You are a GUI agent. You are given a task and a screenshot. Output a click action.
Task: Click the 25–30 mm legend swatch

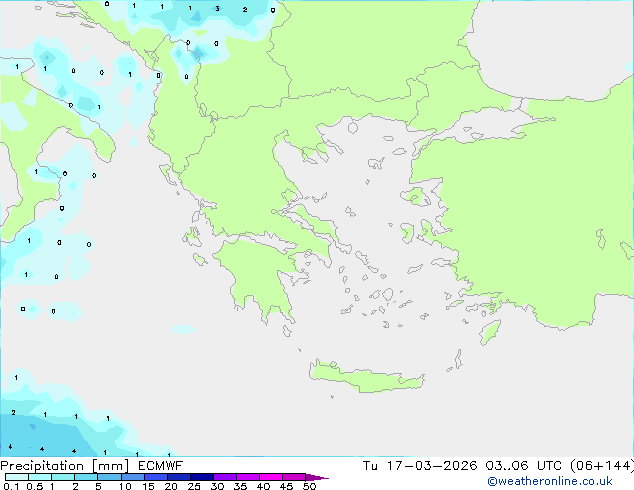[201, 477]
